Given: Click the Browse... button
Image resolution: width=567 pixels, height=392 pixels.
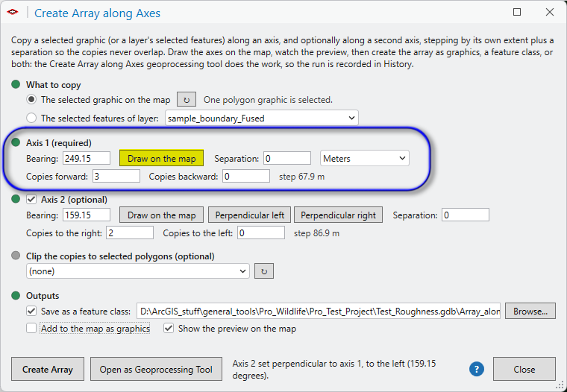Looking at the screenshot, I should pyautogui.click(x=530, y=311).
